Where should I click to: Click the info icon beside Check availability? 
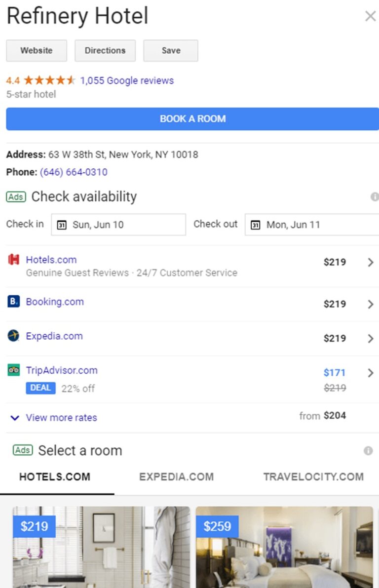coord(375,197)
